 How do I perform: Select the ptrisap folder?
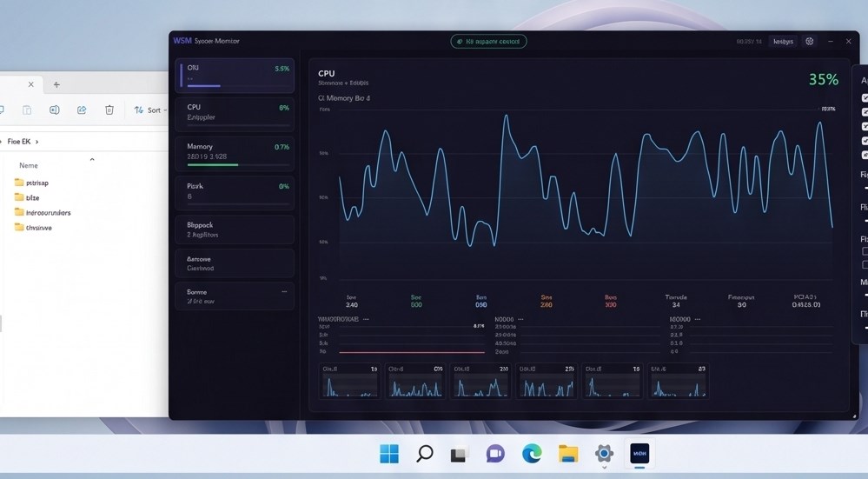point(31,183)
